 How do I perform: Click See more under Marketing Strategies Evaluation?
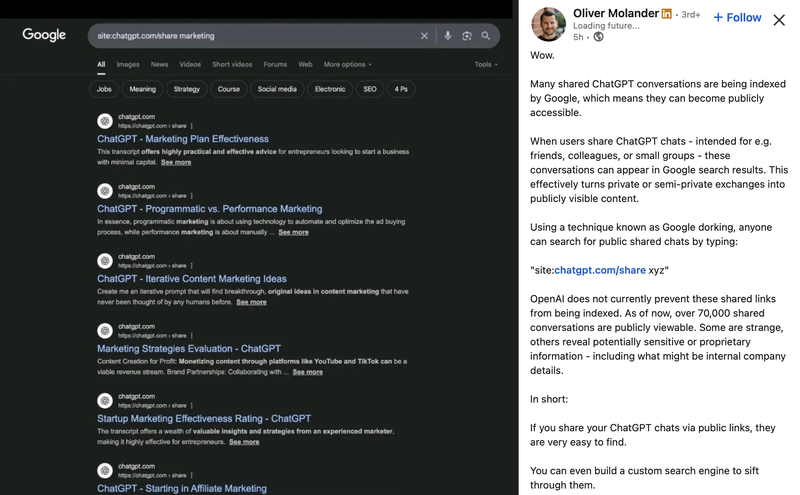pyautogui.click(x=308, y=372)
